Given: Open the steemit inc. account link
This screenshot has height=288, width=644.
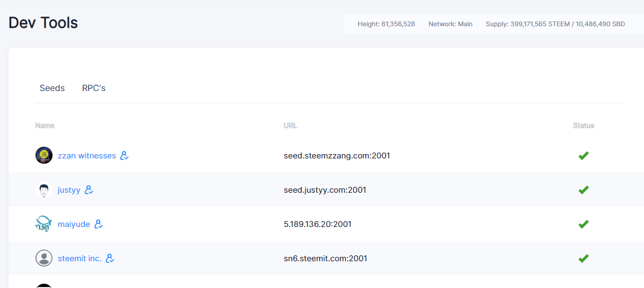Looking at the screenshot, I should pos(80,259).
